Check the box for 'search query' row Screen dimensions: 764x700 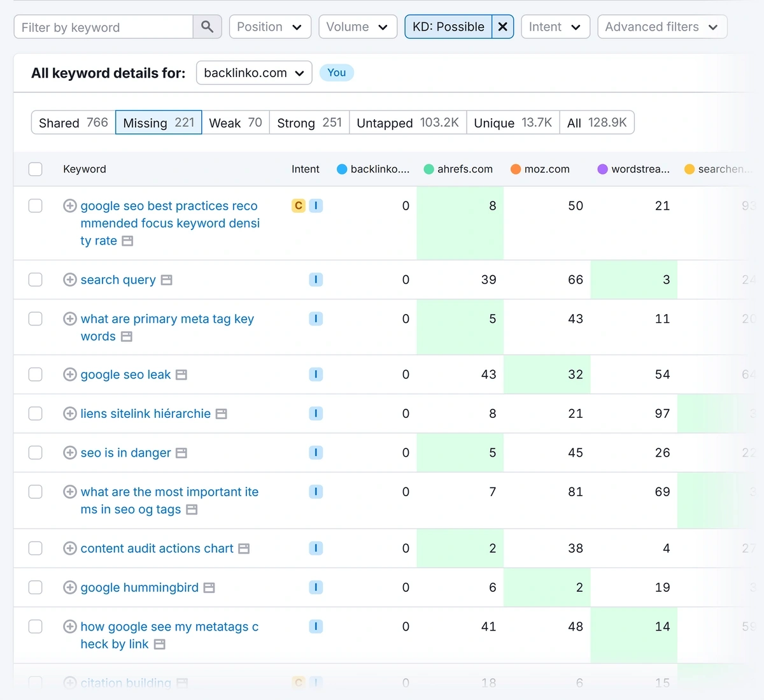[36, 280]
